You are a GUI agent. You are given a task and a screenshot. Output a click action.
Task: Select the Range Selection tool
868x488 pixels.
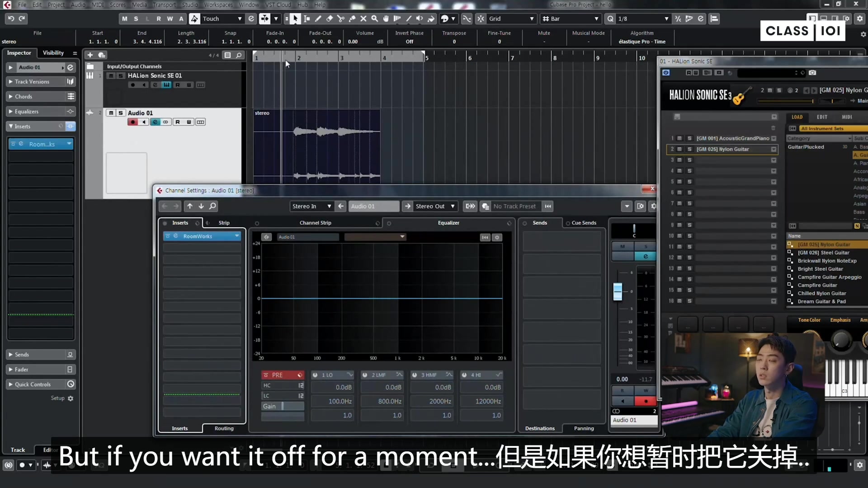(x=307, y=19)
